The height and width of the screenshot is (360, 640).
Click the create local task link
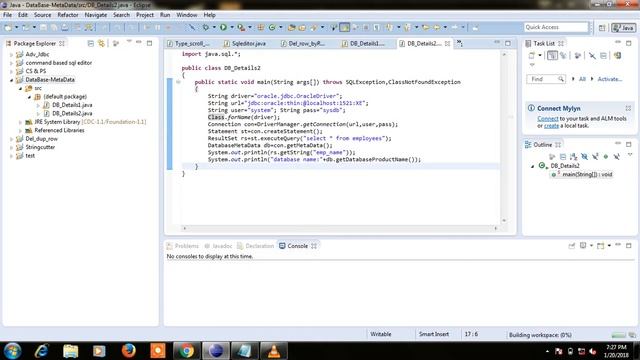click(x=551, y=126)
